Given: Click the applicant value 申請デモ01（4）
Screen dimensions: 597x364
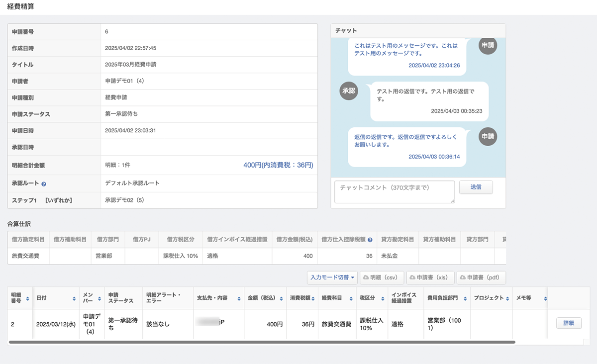Looking at the screenshot, I should 124,81.
